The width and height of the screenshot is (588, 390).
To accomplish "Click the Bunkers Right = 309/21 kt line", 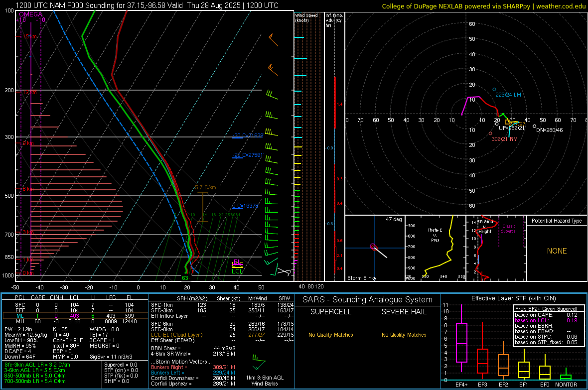I will point(193,367).
